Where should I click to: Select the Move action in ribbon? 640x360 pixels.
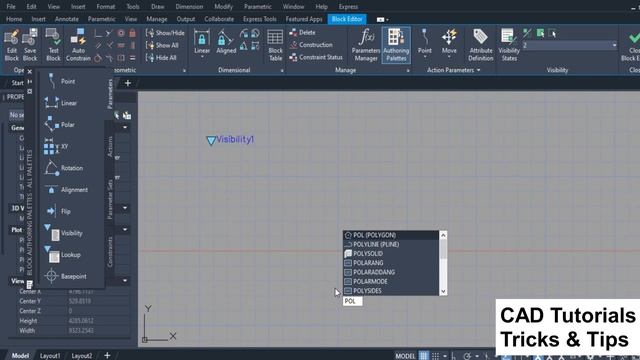tap(449, 41)
